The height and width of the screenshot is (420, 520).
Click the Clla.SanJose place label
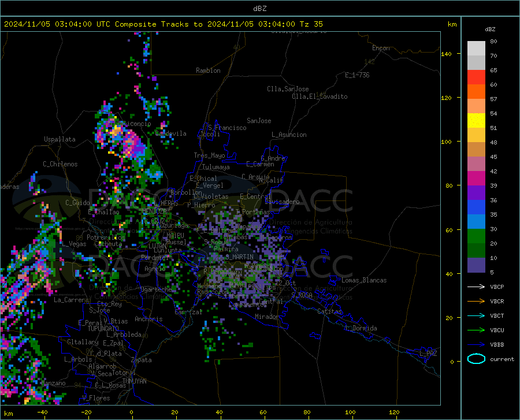(x=288, y=89)
